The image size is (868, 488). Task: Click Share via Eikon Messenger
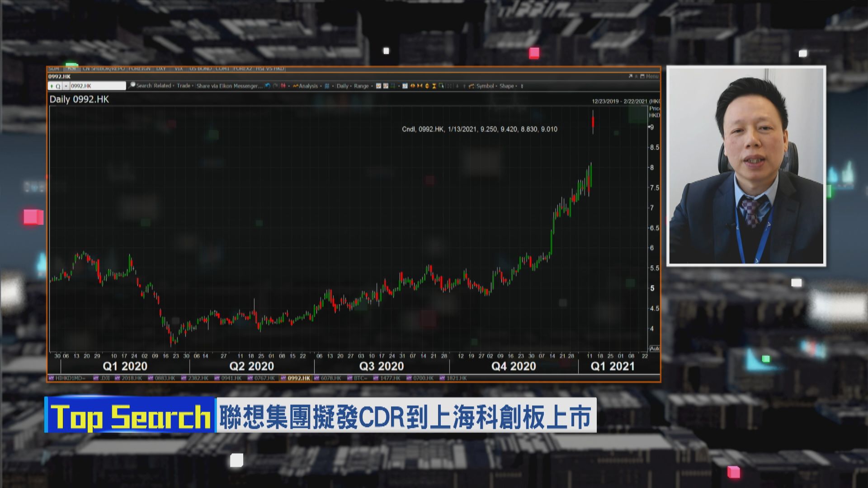pyautogui.click(x=229, y=86)
